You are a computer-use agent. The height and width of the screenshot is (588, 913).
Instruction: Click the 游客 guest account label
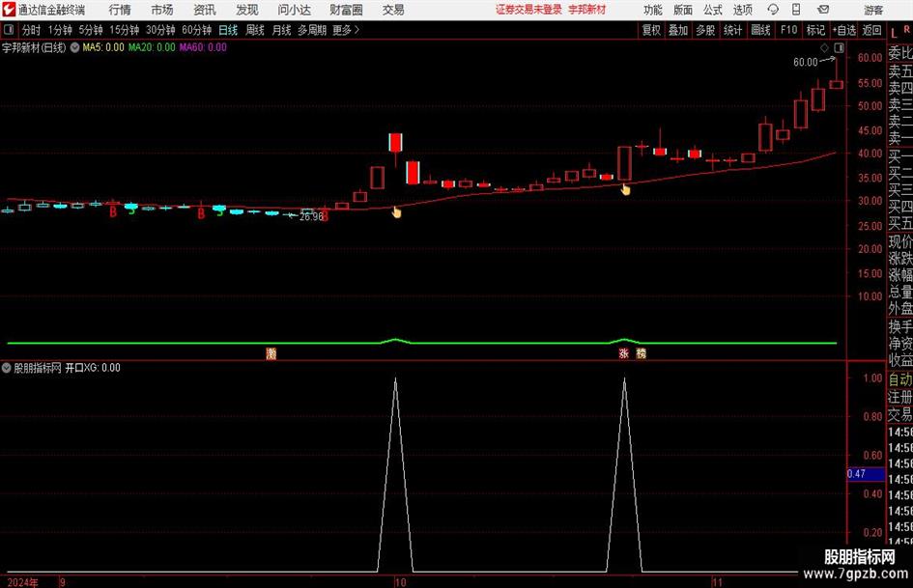click(873, 10)
